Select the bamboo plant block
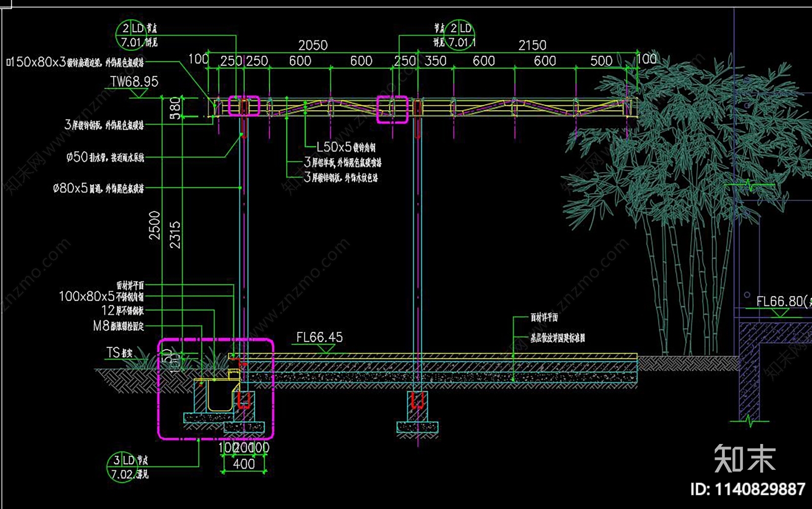The width and height of the screenshot is (812, 509). (x=685, y=203)
